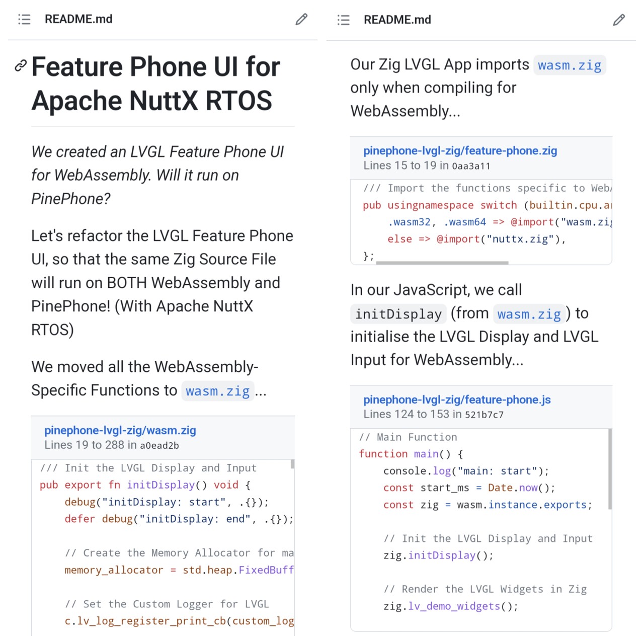Click italic text 'We created an LVGL Feature Phone UI'

[157, 151]
